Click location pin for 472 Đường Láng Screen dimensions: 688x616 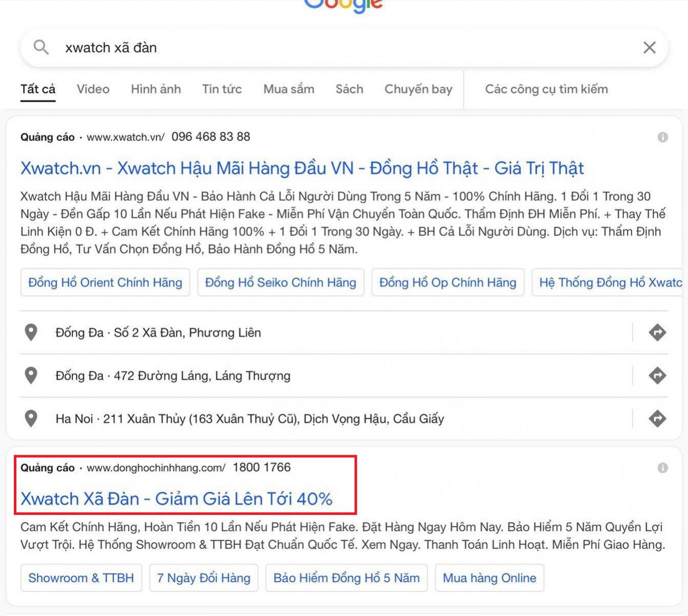[x=31, y=376]
